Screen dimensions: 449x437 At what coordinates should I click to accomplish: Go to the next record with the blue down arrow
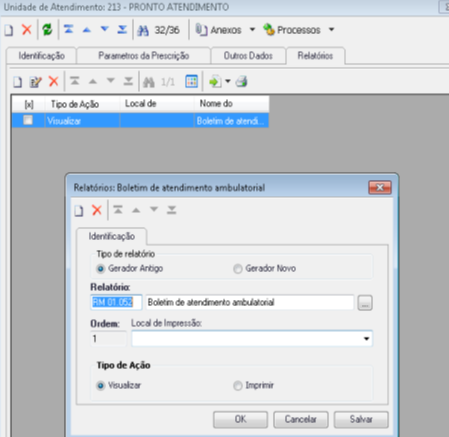105,29
